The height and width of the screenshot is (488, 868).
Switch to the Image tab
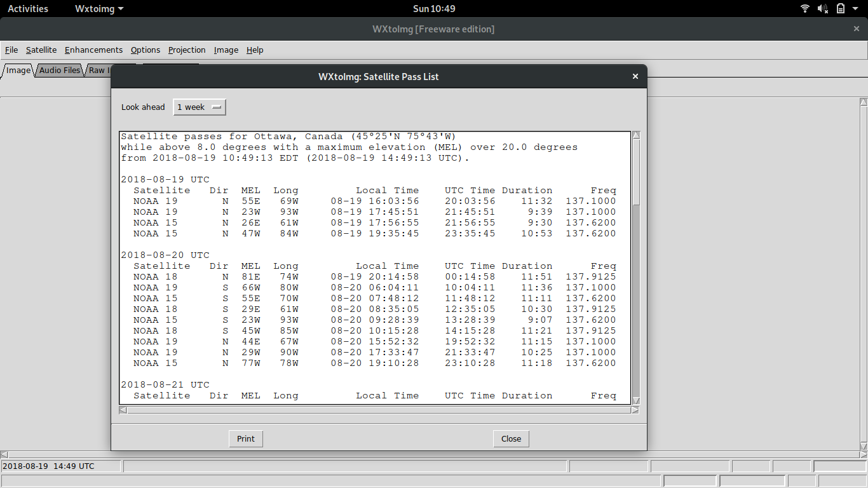18,70
